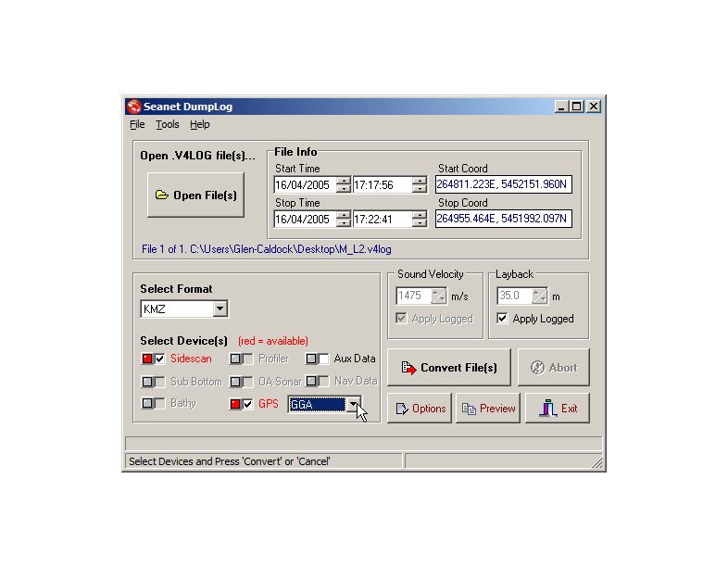Viewport: 728px width, 567px height.
Task: Click the Exit button
Action: click(558, 409)
